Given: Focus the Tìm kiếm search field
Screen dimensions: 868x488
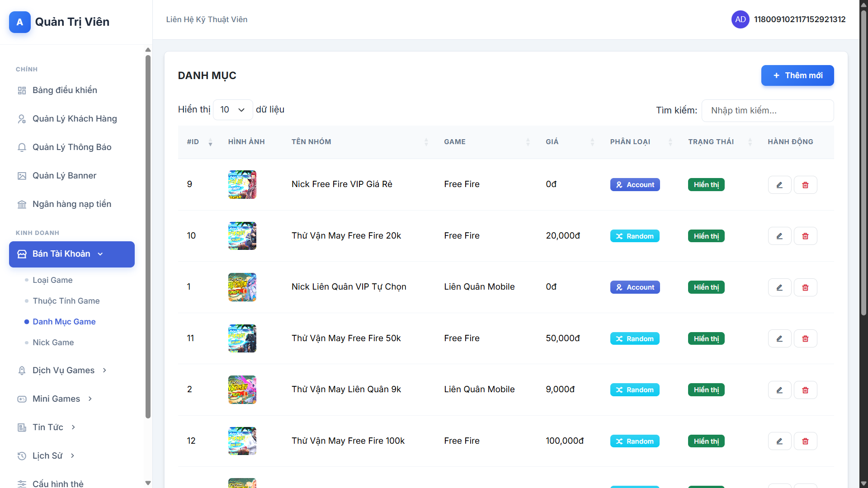Looking at the screenshot, I should click(767, 111).
